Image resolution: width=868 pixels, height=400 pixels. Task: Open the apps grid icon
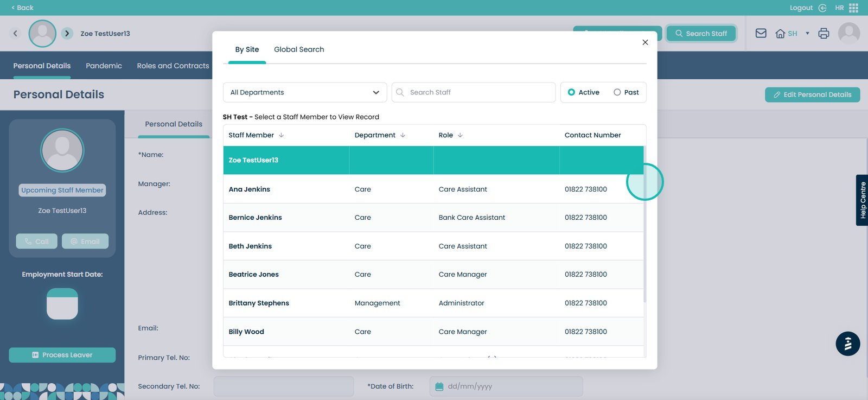click(x=853, y=8)
